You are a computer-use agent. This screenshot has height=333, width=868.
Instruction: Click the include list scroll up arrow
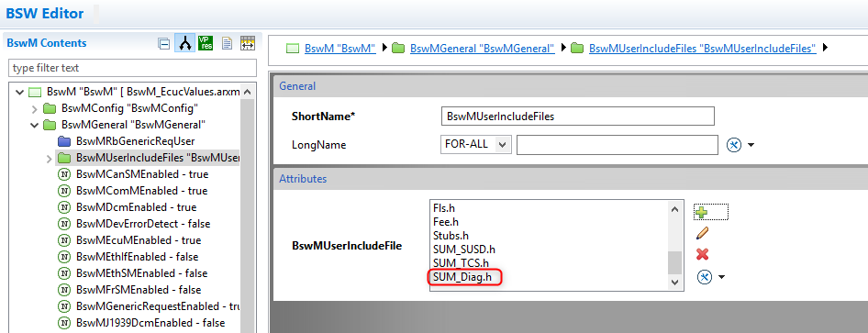674,210
